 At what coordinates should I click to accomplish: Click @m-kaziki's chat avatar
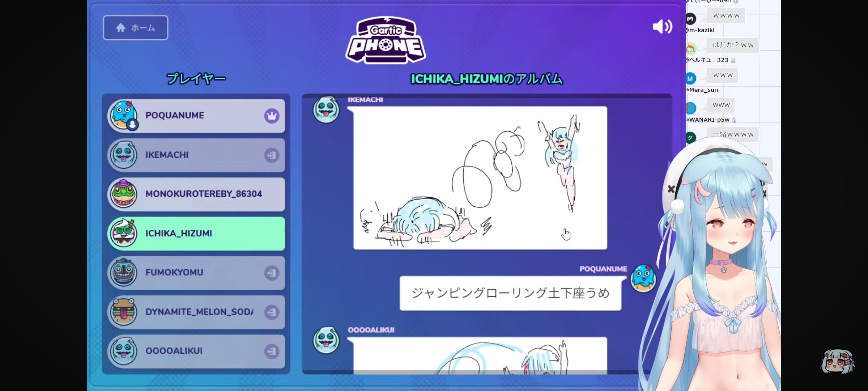click(x=690, y=19)
